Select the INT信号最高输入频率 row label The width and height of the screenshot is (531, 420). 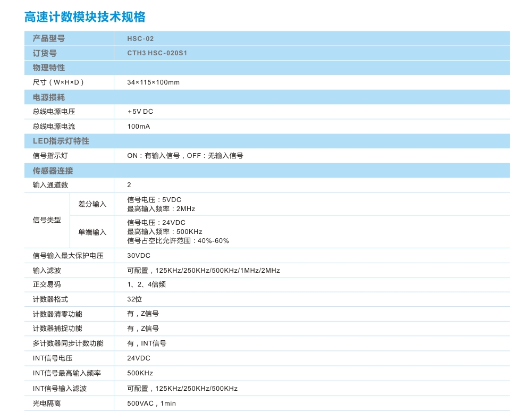click(66, 373)
